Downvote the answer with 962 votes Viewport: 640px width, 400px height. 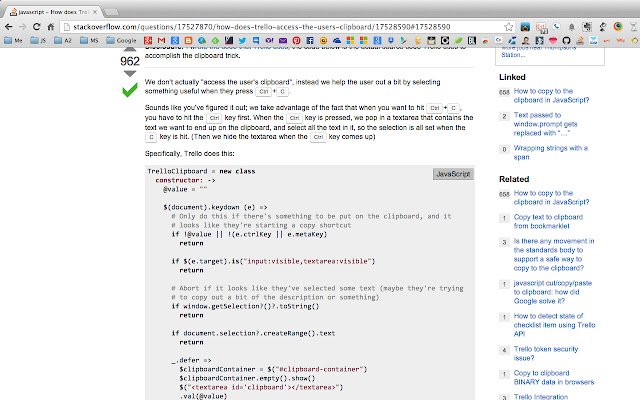click(129, 74)
